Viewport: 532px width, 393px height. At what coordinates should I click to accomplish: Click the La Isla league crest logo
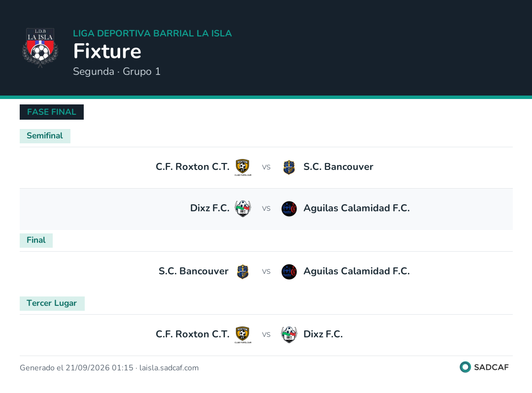coord(40,48)
